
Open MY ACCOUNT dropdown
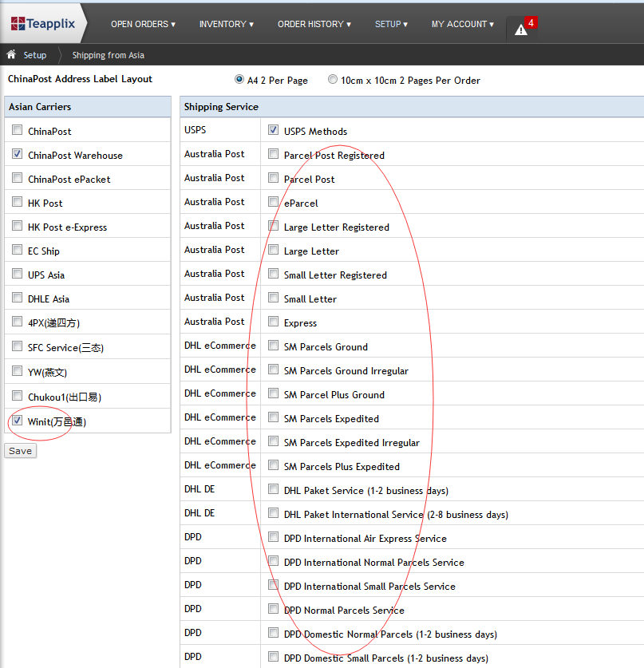tap(463, 24)
